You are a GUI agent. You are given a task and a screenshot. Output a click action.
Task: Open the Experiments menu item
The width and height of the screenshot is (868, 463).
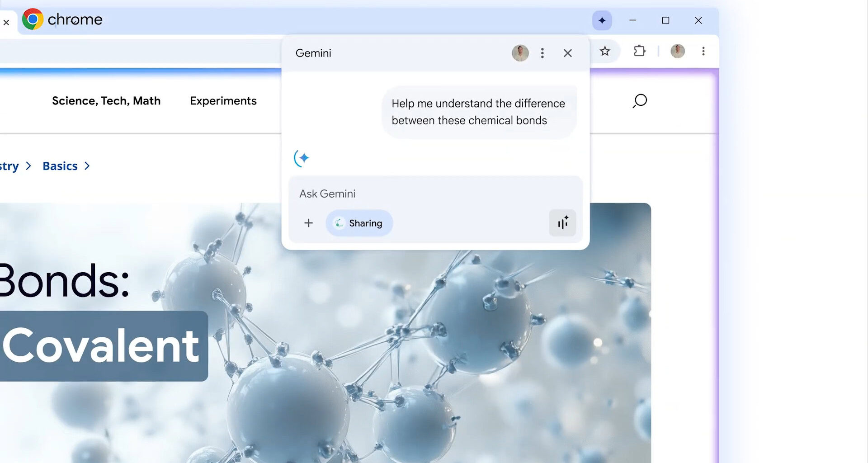[223, 101]
